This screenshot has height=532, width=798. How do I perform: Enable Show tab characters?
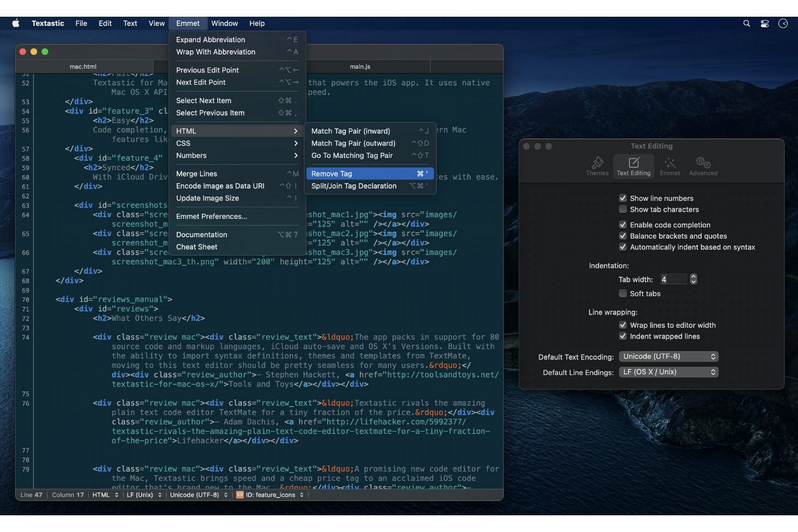[x=623, y=209]
